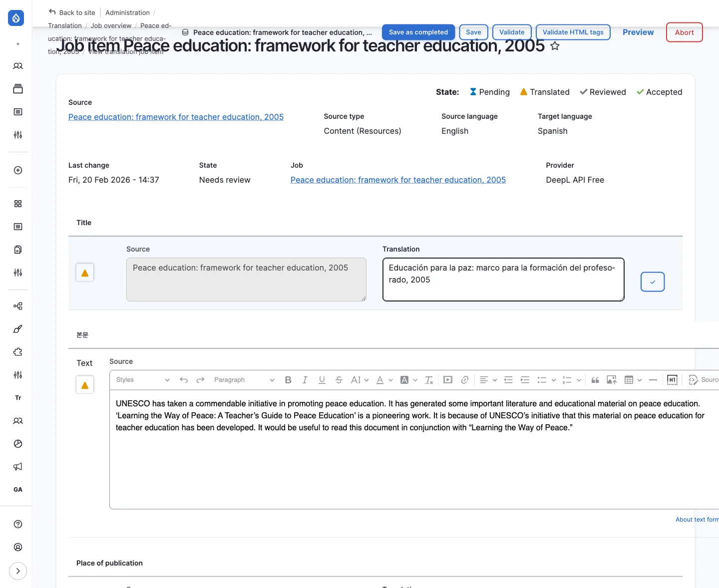Screen dimensions: 719x588
Task: Click the strikethrough icon
Action: [339, 380]
